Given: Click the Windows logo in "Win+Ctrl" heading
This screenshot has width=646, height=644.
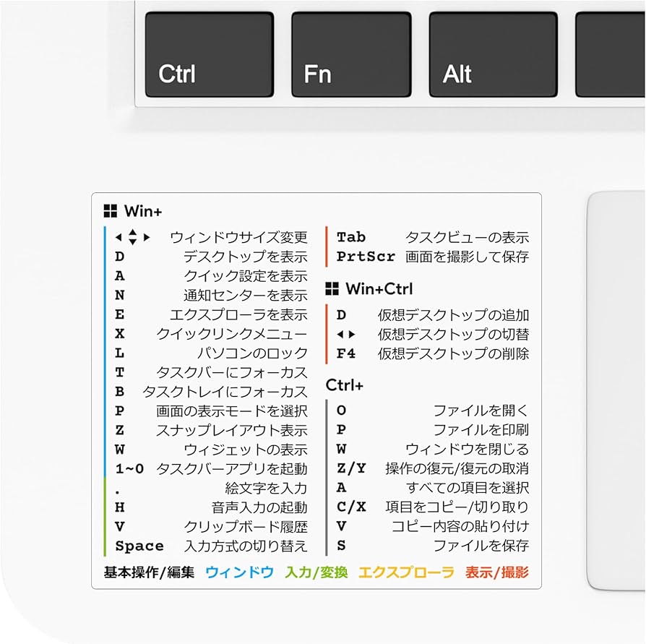Looking at the screenshot, I should click(x=333, y=288).
